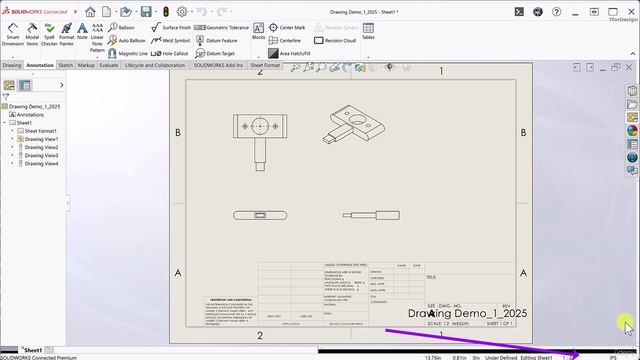The height and width of the screenshot is (360, 640).
Task: Open the Lifecycle and Collaboration tab
Action: coord(155,65)
